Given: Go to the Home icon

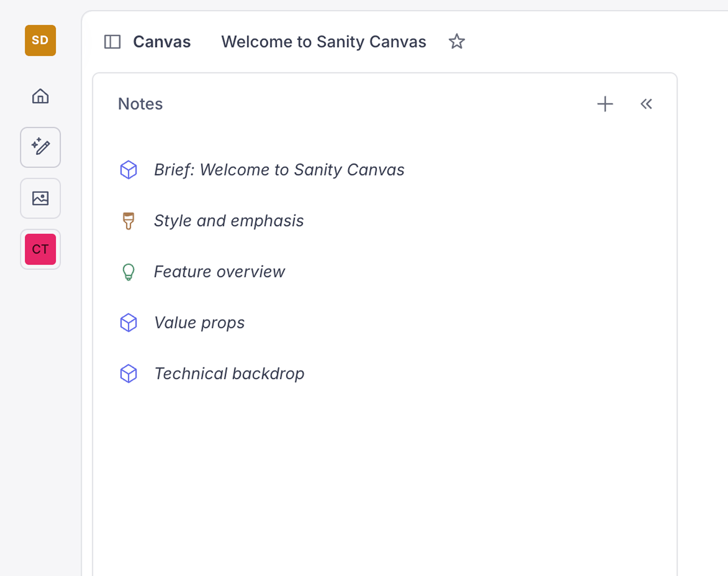Looking at the screenshot, I should click(x=40, y=96).
